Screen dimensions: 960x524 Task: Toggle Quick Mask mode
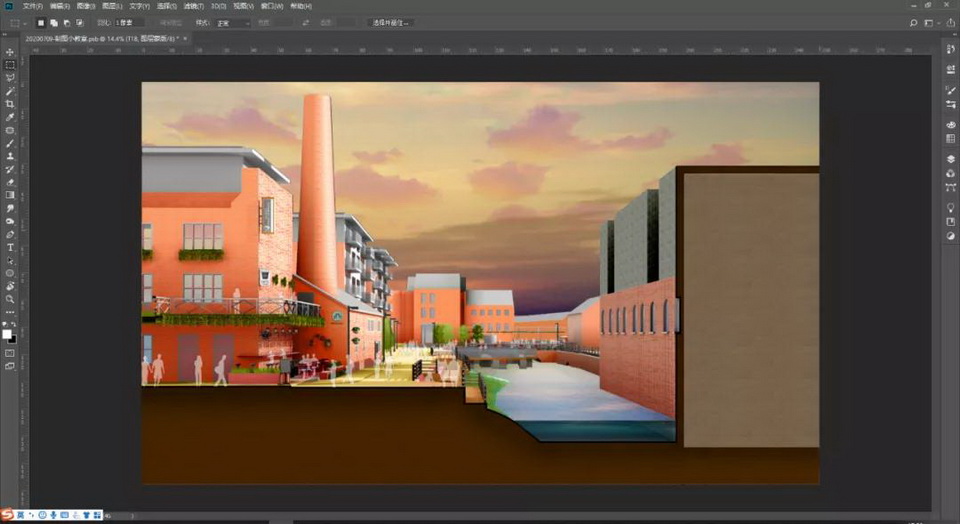(x=10, y=353)
